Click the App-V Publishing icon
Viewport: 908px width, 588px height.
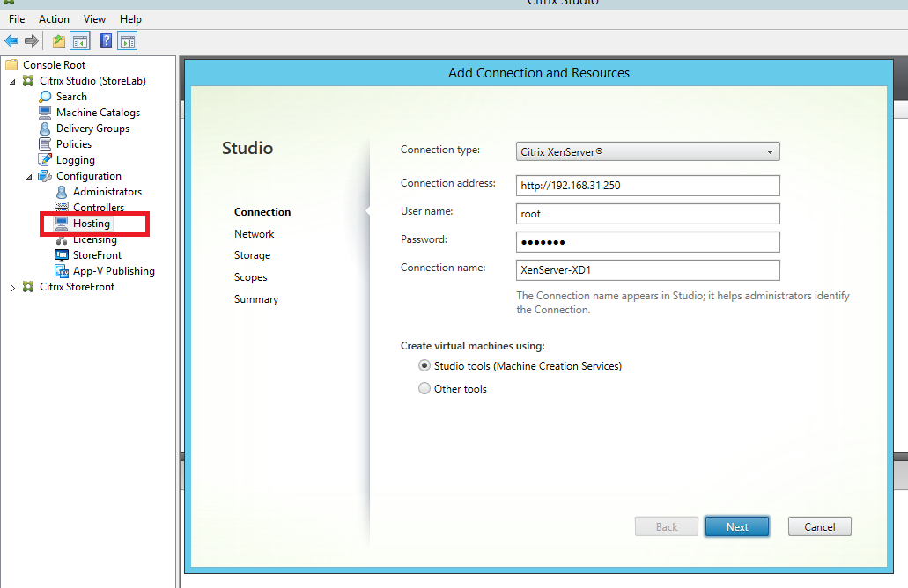click(62, 271)
